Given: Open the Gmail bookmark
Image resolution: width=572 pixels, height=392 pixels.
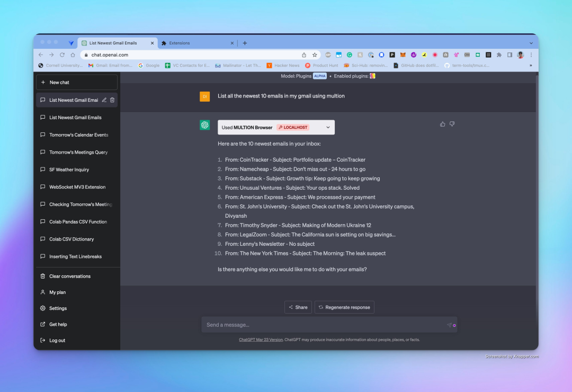Looking at the screenshot, I should (111, 65).
